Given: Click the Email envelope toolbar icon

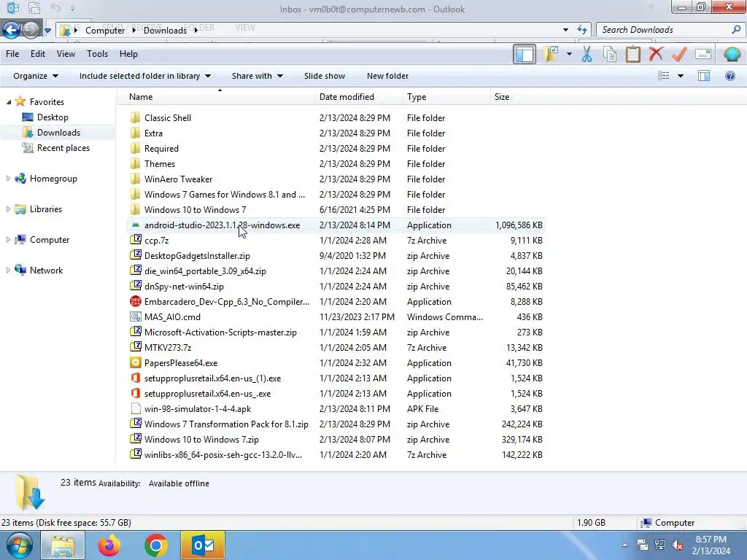Looking at the screenshot, I should (x=703, y=54).
